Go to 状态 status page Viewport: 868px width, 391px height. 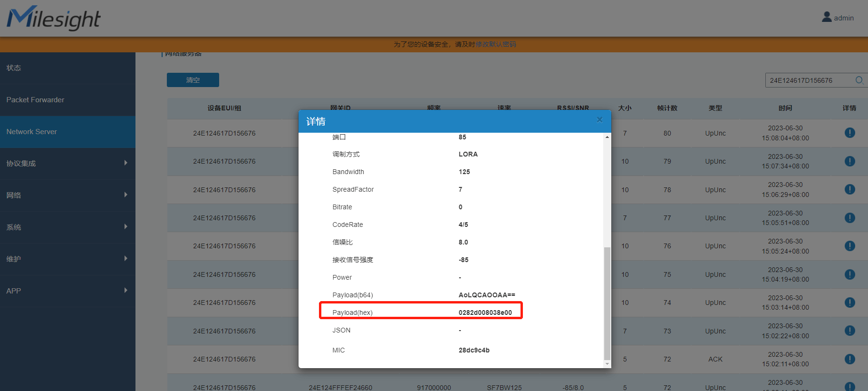pyautogui.click(x=14, y=68)
